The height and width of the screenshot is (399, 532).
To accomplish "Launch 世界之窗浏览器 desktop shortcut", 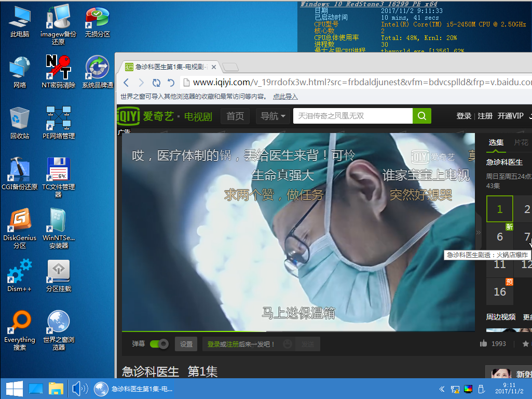I will point(58,330).
